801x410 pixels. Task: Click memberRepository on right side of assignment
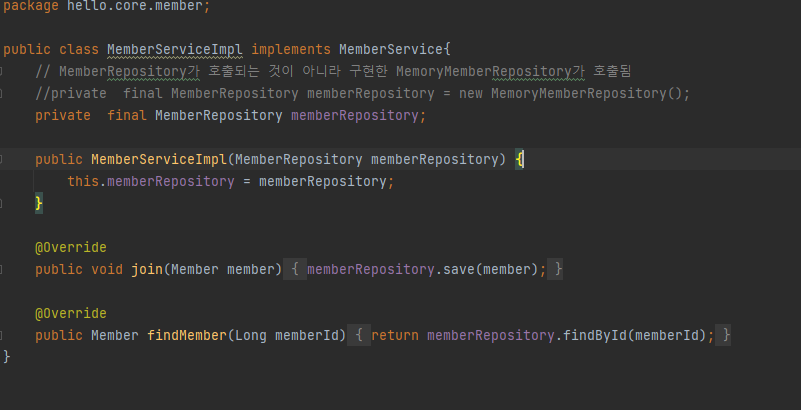coord(322,181)
